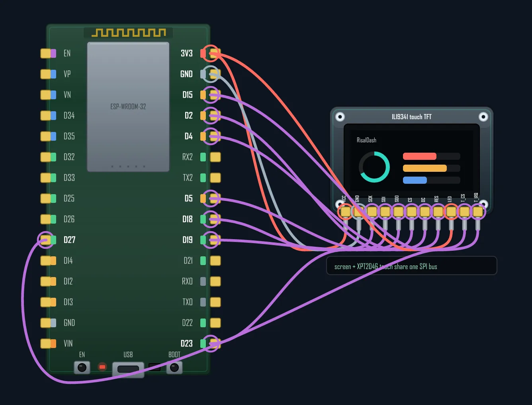Select the D35 pin pad
This screenshot has width=532, height=405.
(46, 136)
